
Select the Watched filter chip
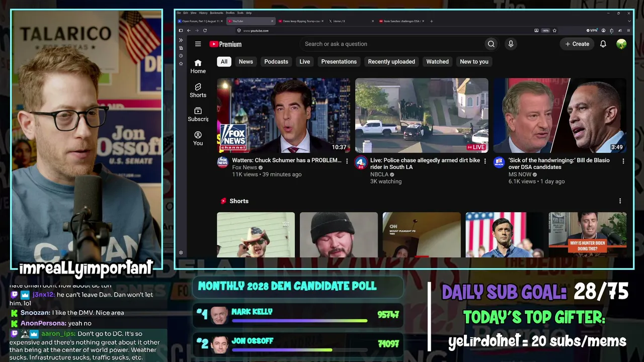point(438,62)
